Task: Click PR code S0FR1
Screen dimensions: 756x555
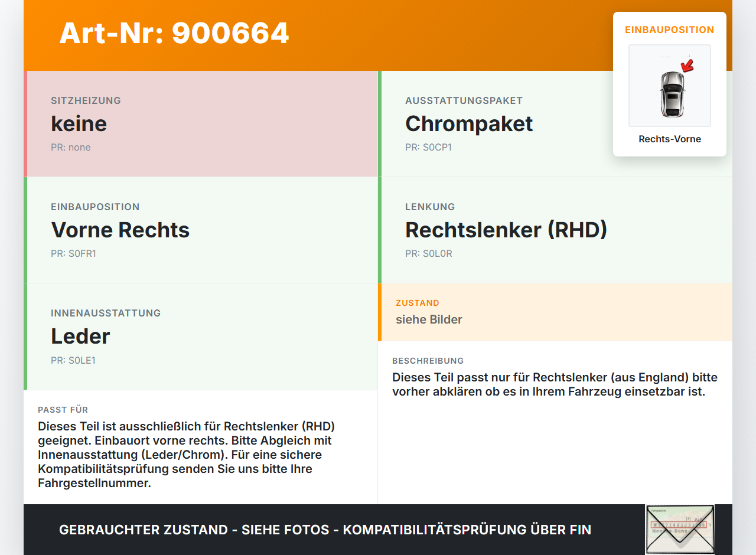Action: pyautogui.click(x=73, y=254)
